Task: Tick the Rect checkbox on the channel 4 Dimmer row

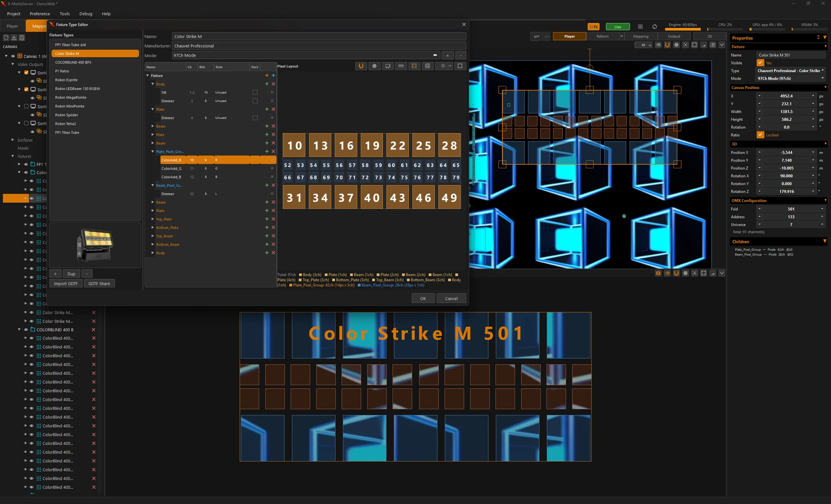Action: (x=255, y=118)
